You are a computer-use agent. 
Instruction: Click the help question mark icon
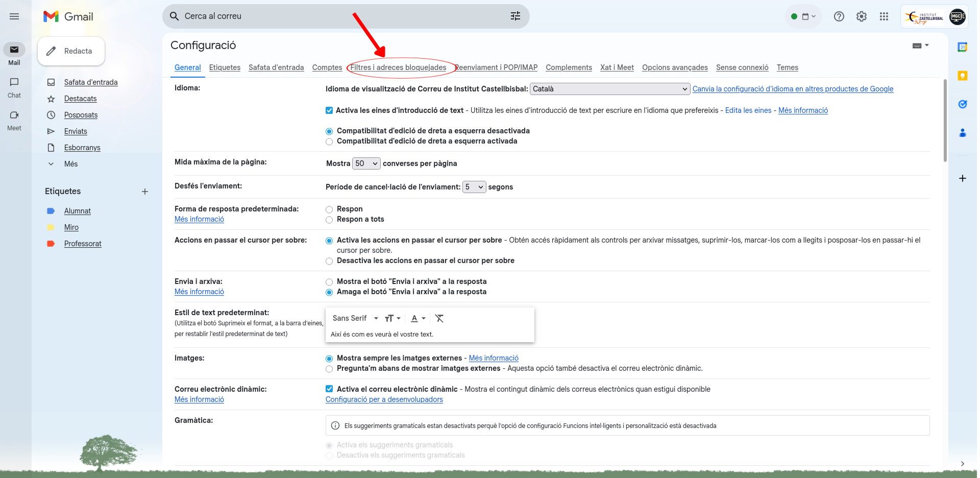(x=839, y=16)
